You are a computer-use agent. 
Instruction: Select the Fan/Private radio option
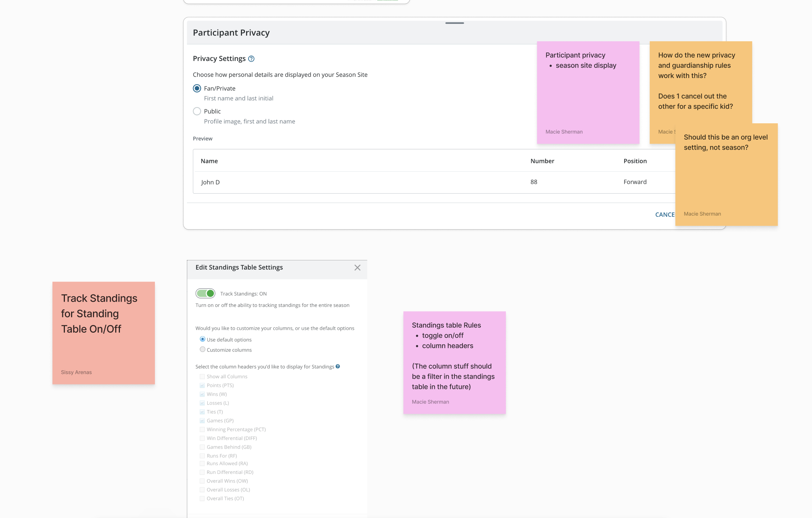click(197, 88)
